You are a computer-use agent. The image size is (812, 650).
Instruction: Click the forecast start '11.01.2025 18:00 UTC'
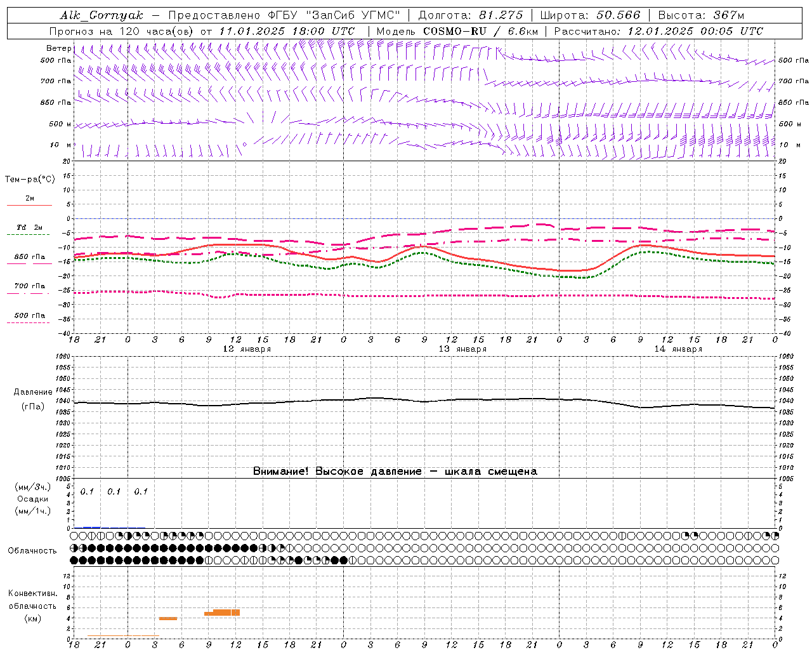pos(287,31)
